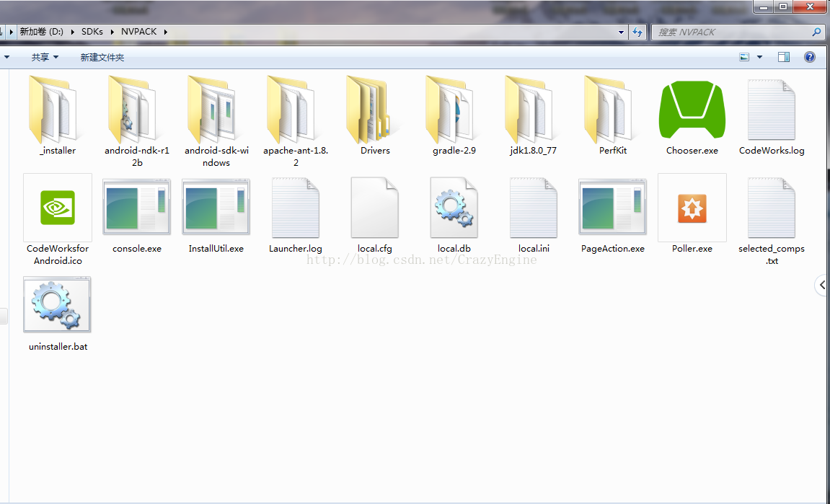830x504 pixels.
Task: Select the selected_comps.txt file icon
Action: coord(772,208)
